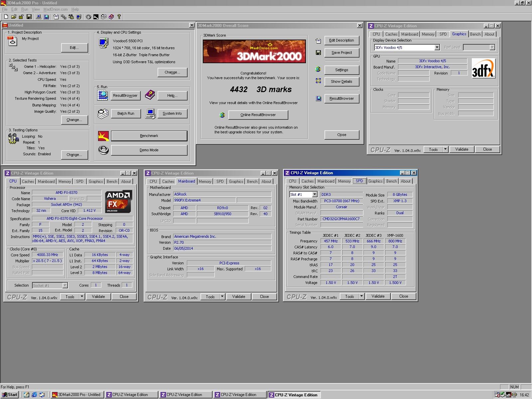The image size is (532, 399).
Task: Click Save Project button
Action: tap(341, 53)
